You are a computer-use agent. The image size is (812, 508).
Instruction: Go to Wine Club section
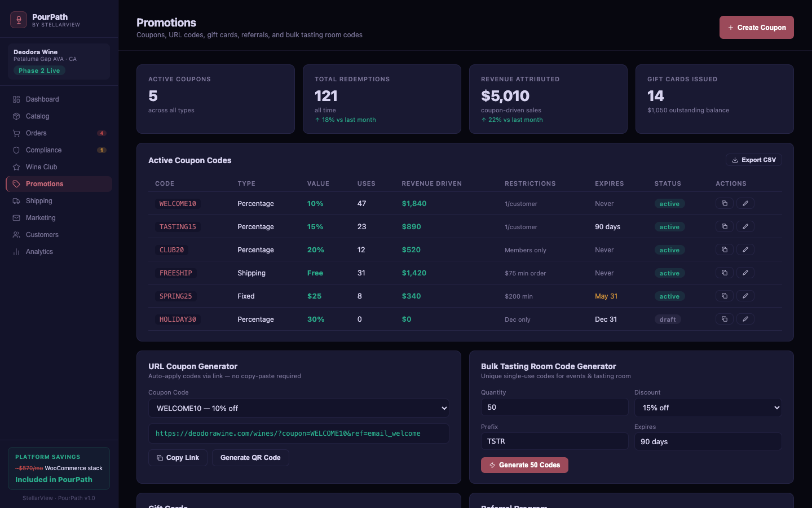click(41, 167)
